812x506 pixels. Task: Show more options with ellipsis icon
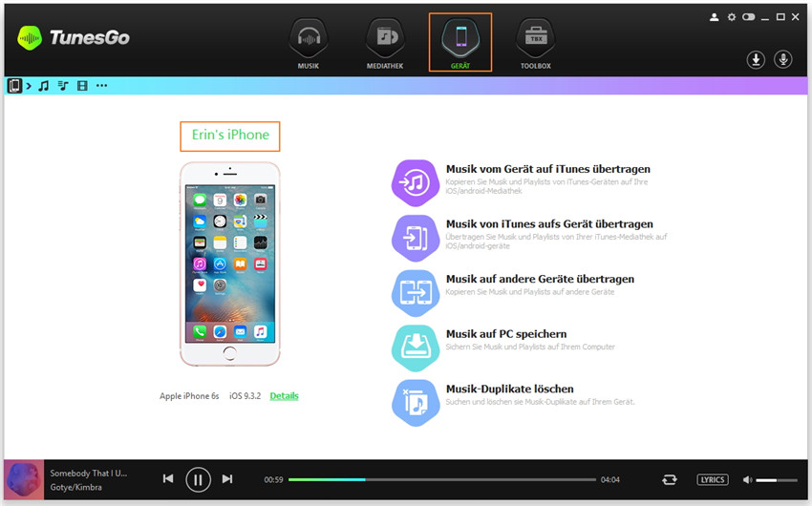point(101,86)
